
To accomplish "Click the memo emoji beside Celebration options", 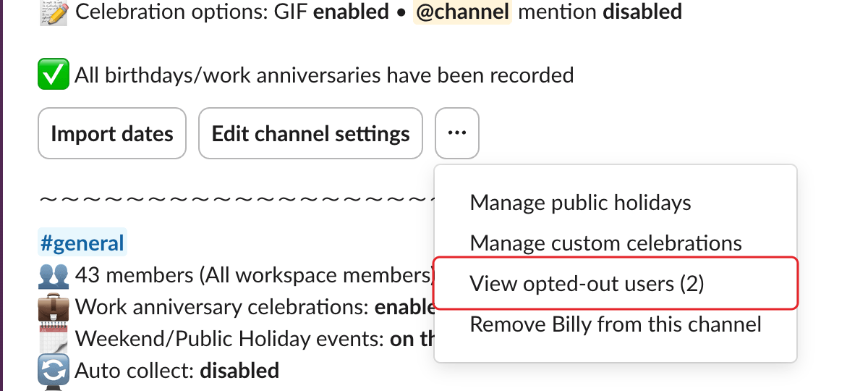I will point(54,12).
